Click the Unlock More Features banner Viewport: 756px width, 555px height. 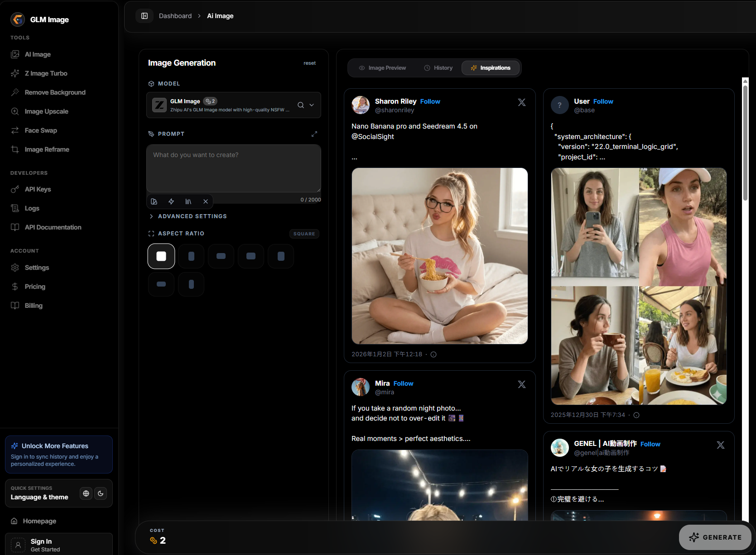pos(59,455)
